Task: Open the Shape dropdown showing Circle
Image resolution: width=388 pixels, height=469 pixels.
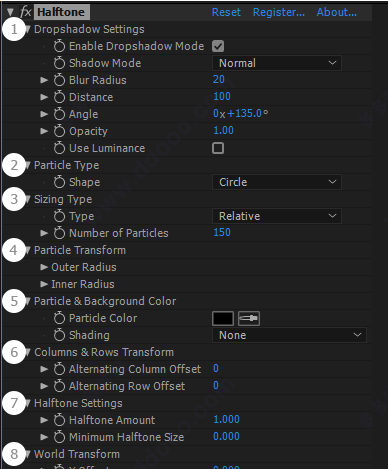Action: 277,182
